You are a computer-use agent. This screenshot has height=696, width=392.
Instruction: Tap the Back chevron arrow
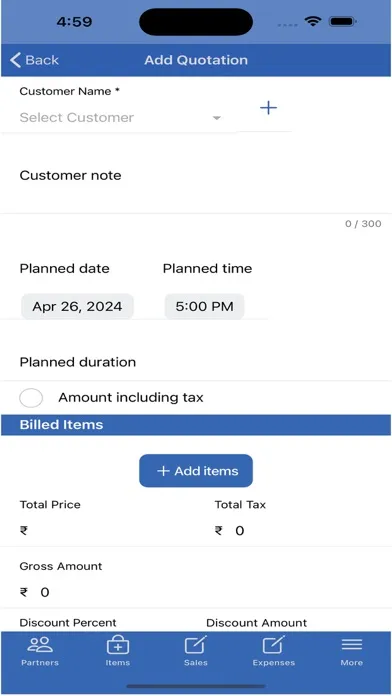point(16,60)
